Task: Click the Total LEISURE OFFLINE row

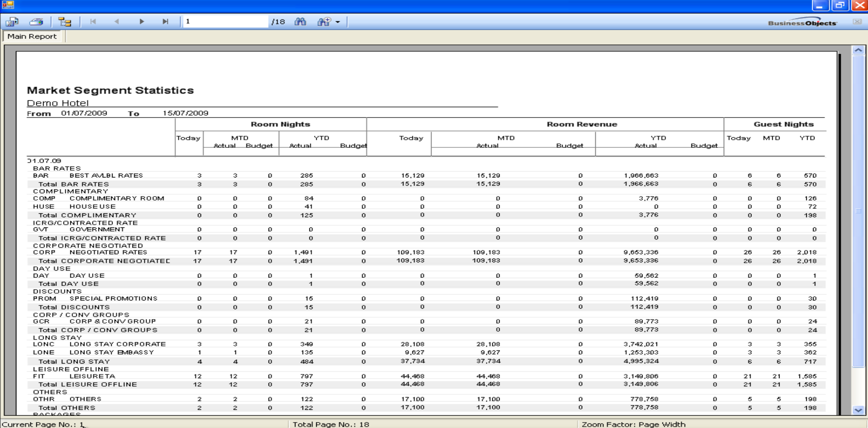Action: 427,384
